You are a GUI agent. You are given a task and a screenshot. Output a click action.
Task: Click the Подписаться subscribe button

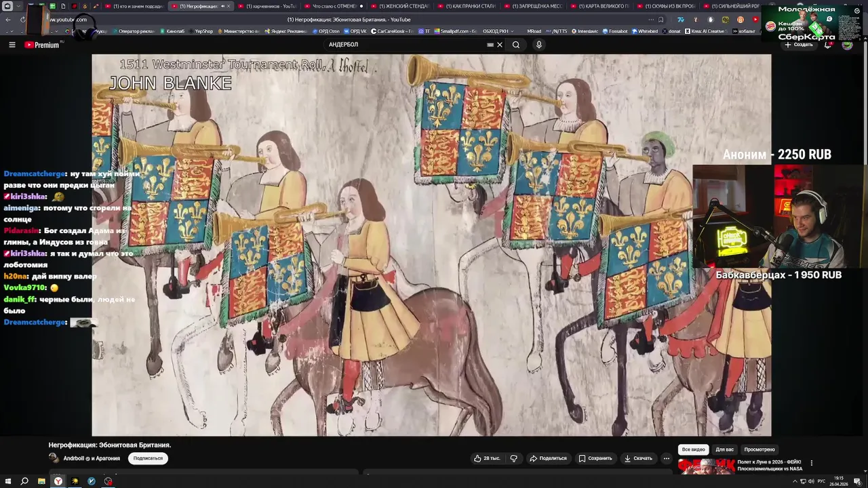point(148,458)
